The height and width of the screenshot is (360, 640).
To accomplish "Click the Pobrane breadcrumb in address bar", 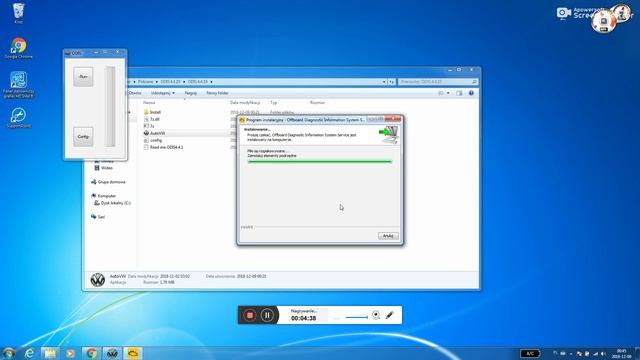I will click(x=145, y=82).
